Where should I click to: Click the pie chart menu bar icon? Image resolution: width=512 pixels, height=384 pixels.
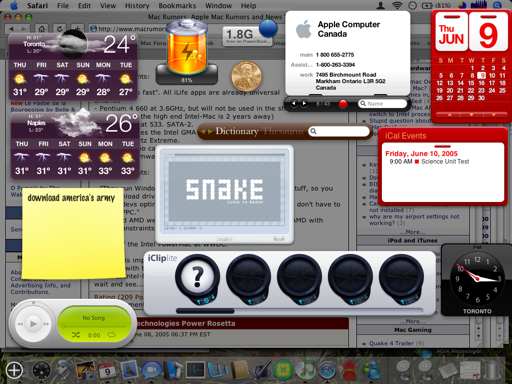[x=462, y=5]
